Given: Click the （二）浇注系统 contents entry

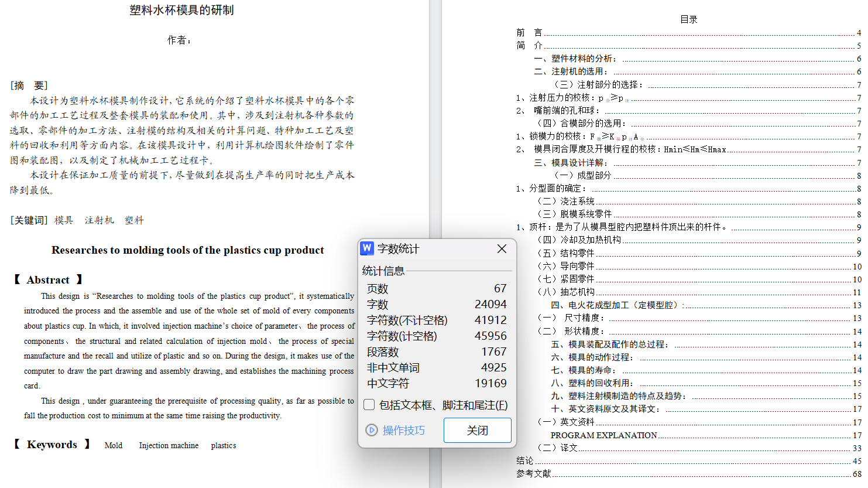Looking at the screenshot, I should [566, 202].
